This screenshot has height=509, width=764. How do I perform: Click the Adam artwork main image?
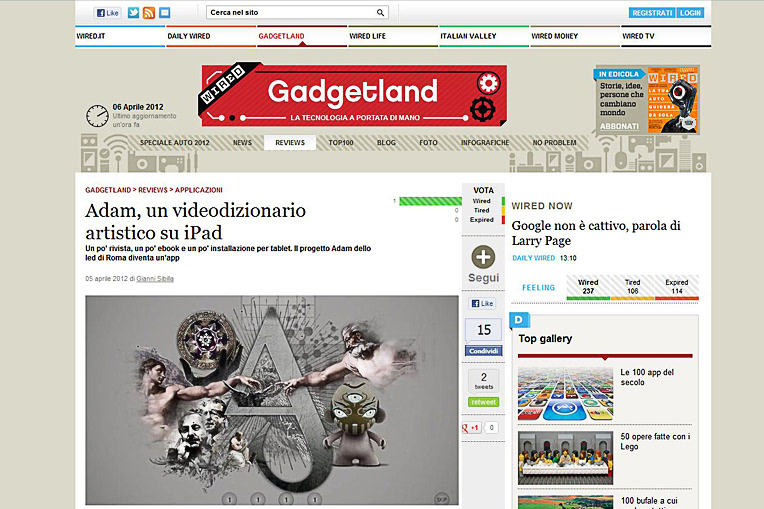pyautogui.click(x=272, y=399)
